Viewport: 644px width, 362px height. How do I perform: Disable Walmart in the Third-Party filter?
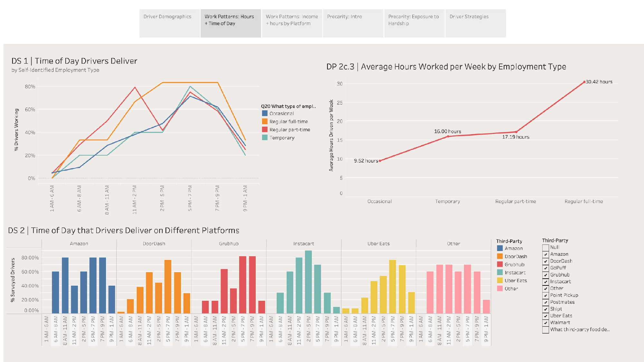545,322
